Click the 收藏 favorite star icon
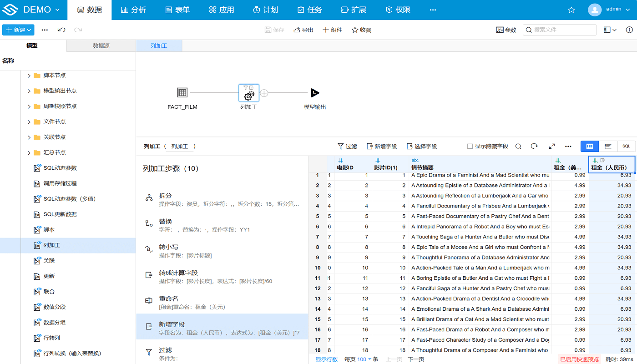Viewport: 637px width, 364px height. coord(354,30)
